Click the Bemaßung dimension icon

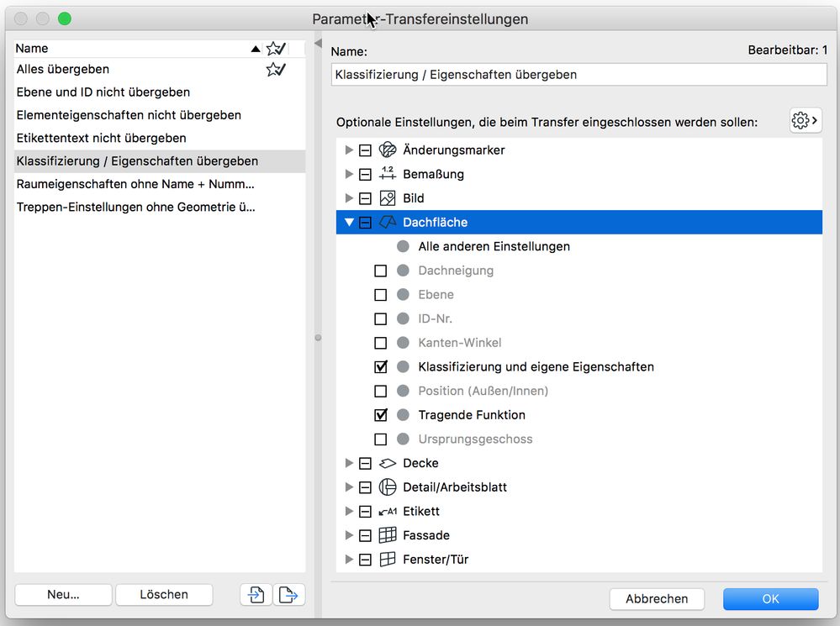(386, 174)
